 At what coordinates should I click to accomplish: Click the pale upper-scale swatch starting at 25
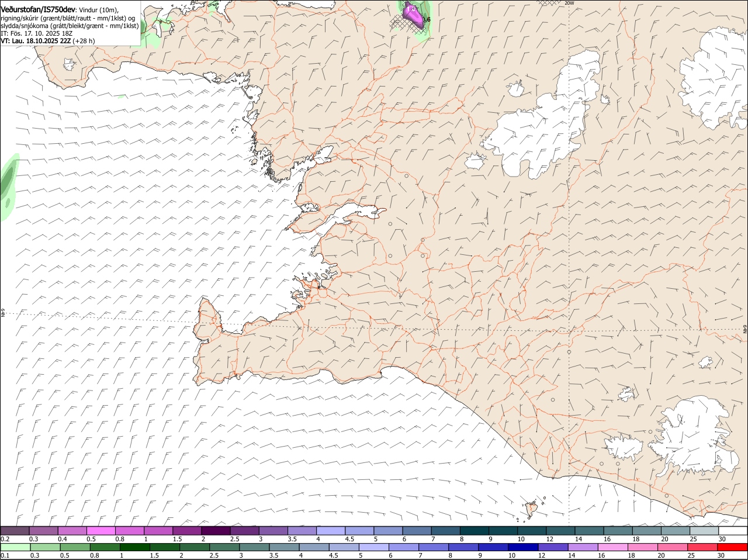point(704,531)
